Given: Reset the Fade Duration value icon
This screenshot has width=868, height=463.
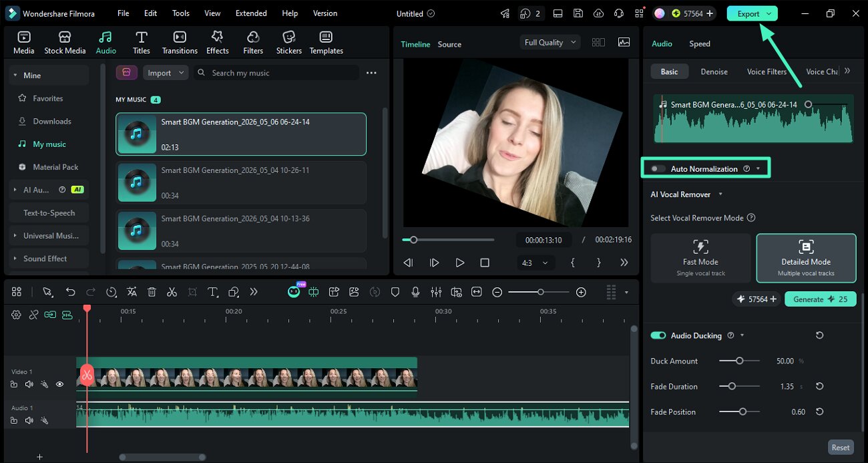Looking at the screenshot, I should 819,386.
